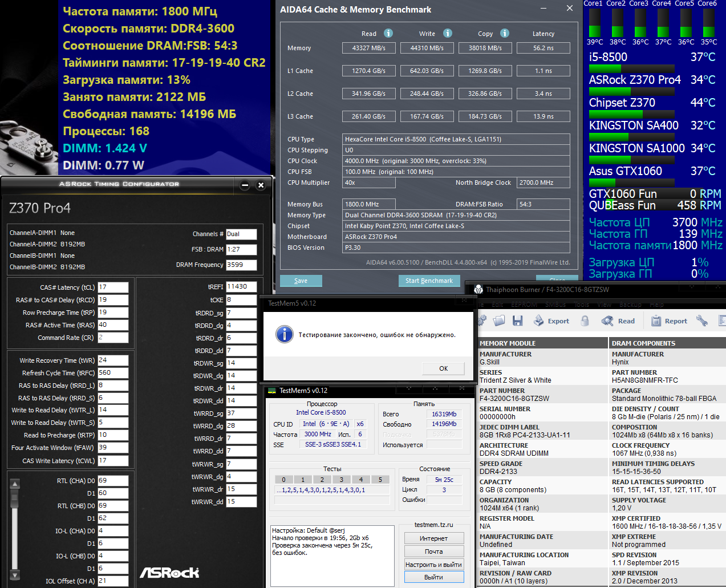Open the EEPROM menu in Thaiphoon Burner
Image resolution: width=726 pixels, height=588 pixels.
(x=524, y=305)
